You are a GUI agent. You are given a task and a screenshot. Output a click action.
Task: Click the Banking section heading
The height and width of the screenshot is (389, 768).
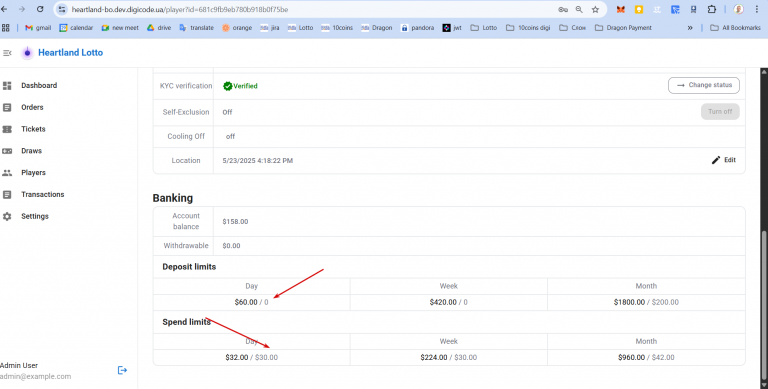coord(172,198)
